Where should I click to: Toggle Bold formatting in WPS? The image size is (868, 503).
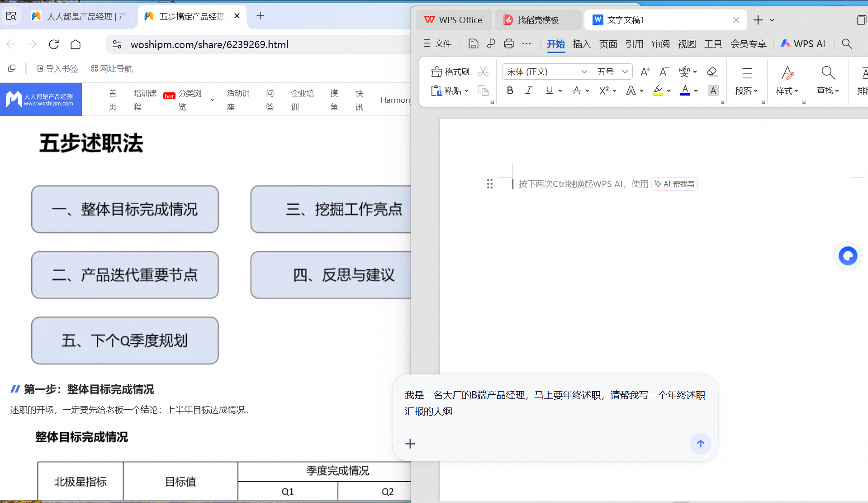[510, 91]
